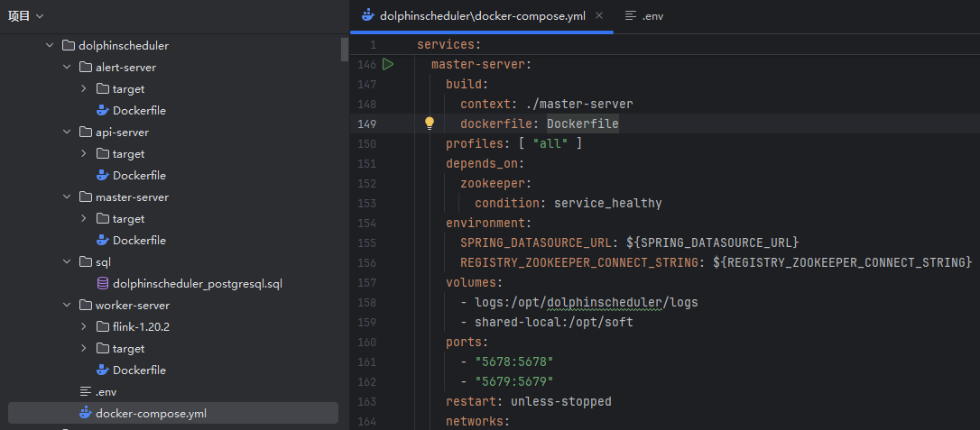Click the worker-server folder icon
The image size is (980, 430).
[86, 306]
